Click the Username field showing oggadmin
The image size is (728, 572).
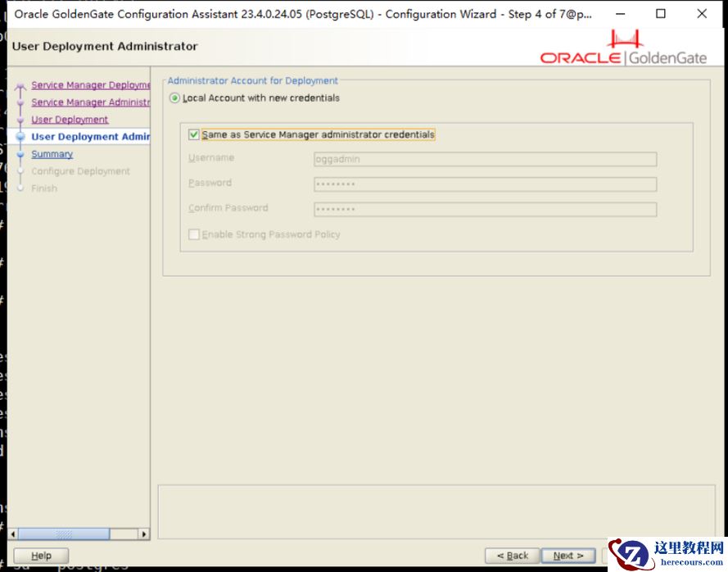(x=485, y=159)
